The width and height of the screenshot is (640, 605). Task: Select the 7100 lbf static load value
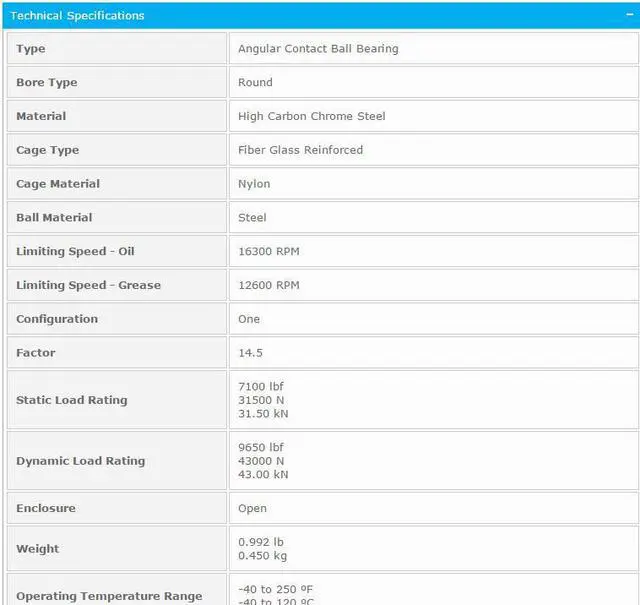click(x=261, y=386)
